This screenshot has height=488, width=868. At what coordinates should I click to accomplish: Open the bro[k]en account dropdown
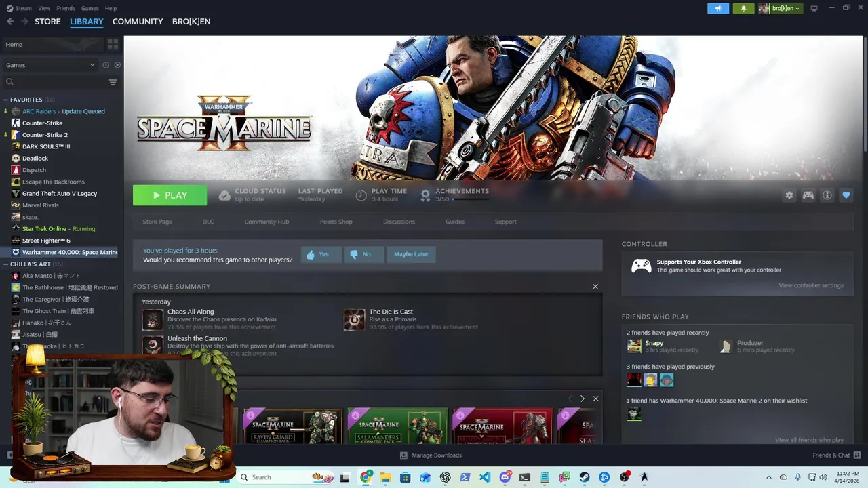click(x=781, y=8)
